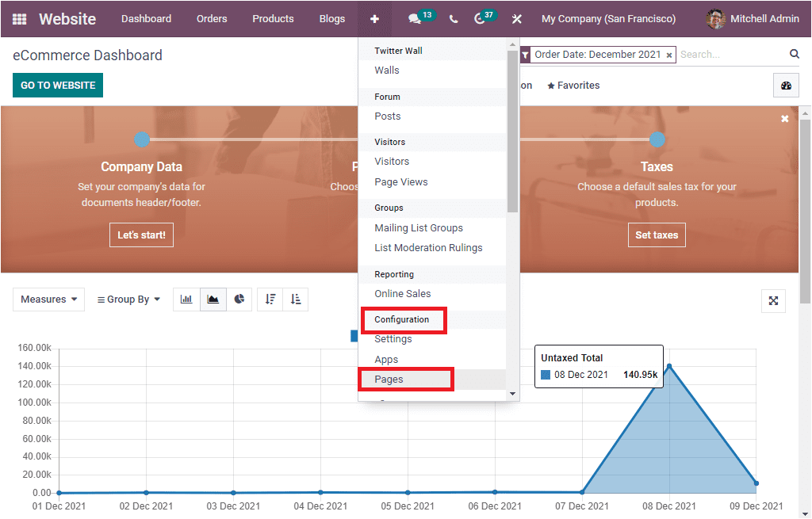
Task: Open the plus menu in the navbar
Action: (373, 18)
